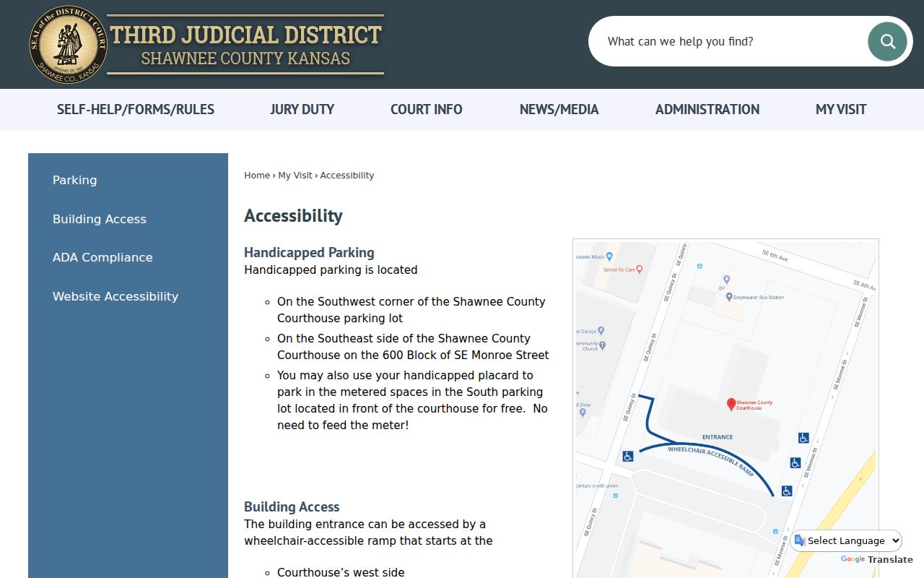This screenshot has width=924, height=578.
Task: Open the Administration menu
Action: (x=707, y=110)
